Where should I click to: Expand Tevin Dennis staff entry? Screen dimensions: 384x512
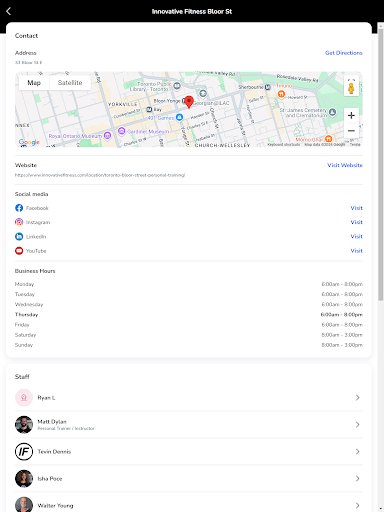pyautogui.click(x=189, y=452)
